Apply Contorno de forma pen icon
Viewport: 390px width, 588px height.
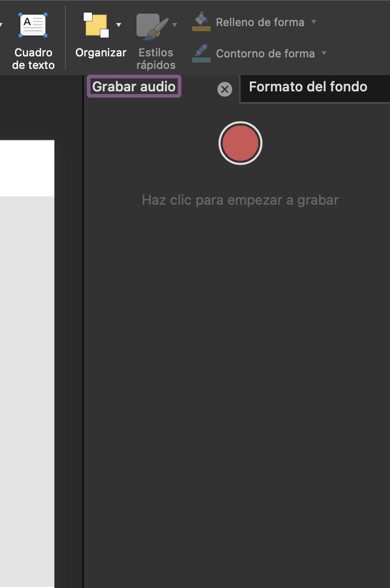tap(201, 53)
